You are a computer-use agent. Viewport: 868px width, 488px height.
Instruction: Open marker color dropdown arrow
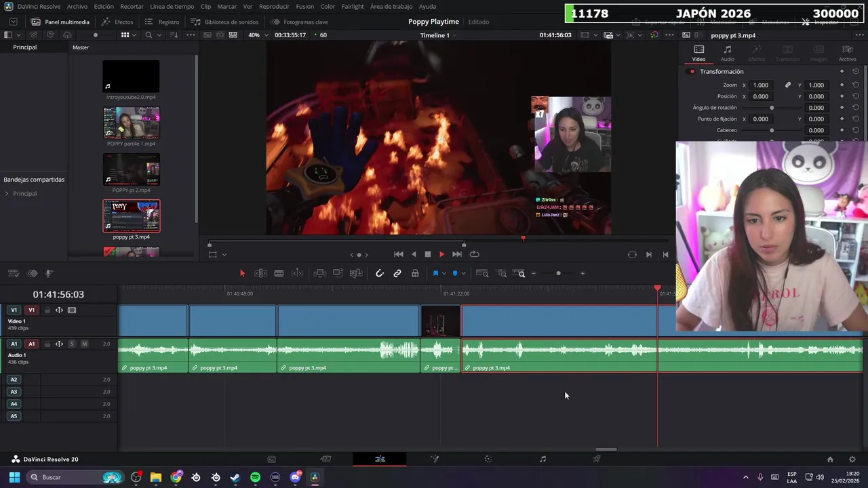pos(463,273)
